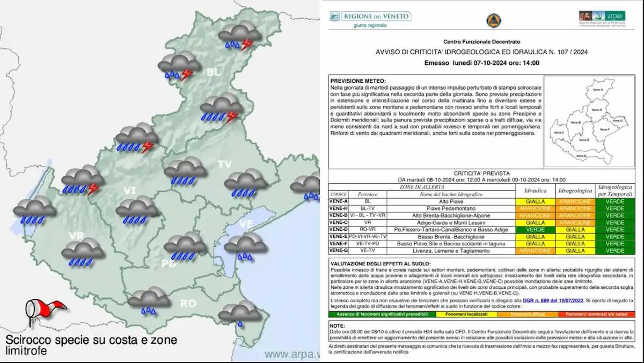Click the rain cloud icon beside VE lagoon

245,246
